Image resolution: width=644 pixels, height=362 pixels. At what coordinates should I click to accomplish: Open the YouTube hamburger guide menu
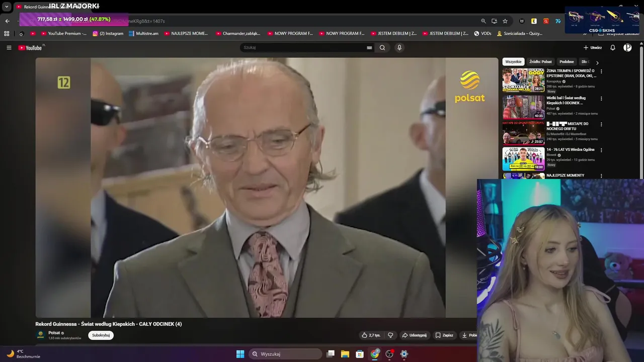[9, 48]
